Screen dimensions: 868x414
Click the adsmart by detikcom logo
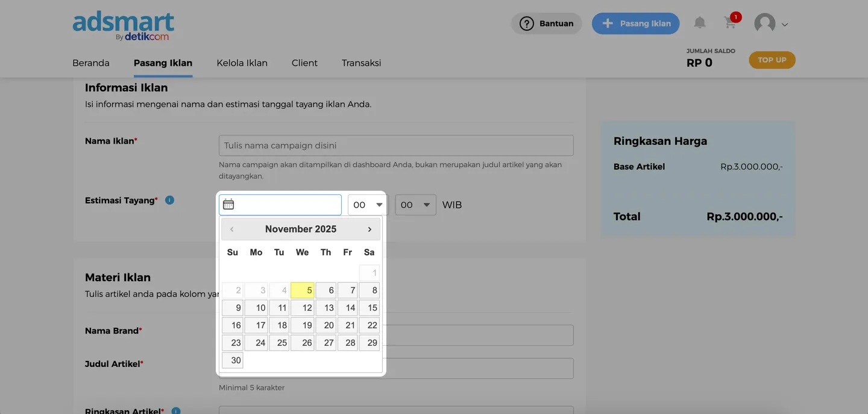pos(124,26)
